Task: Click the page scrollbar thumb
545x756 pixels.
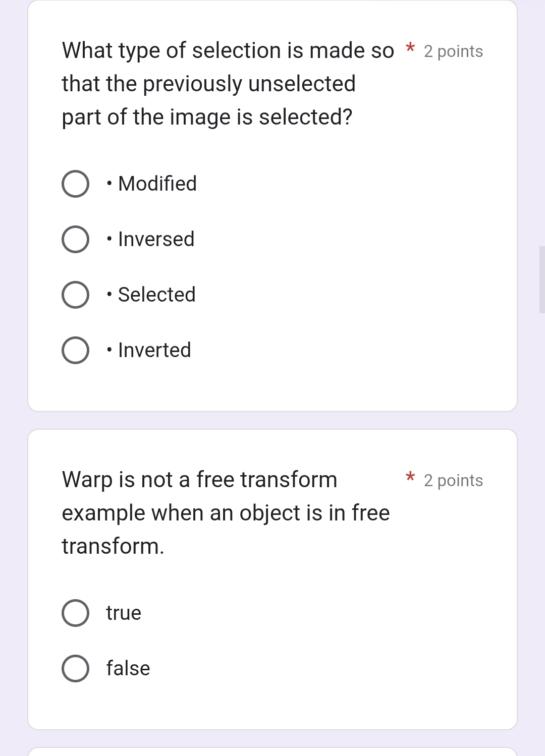Action: 541,279
